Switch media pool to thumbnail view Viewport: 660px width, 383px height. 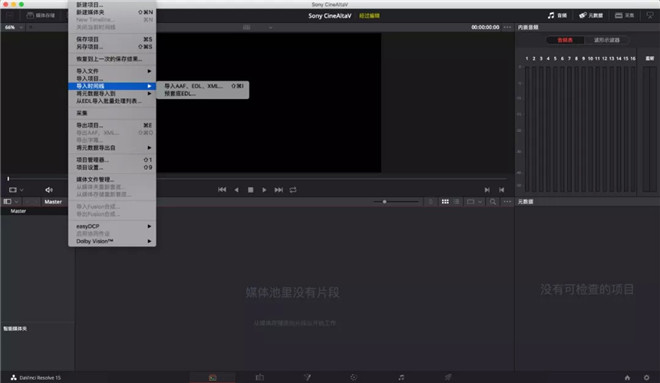[x=445, y=202]
